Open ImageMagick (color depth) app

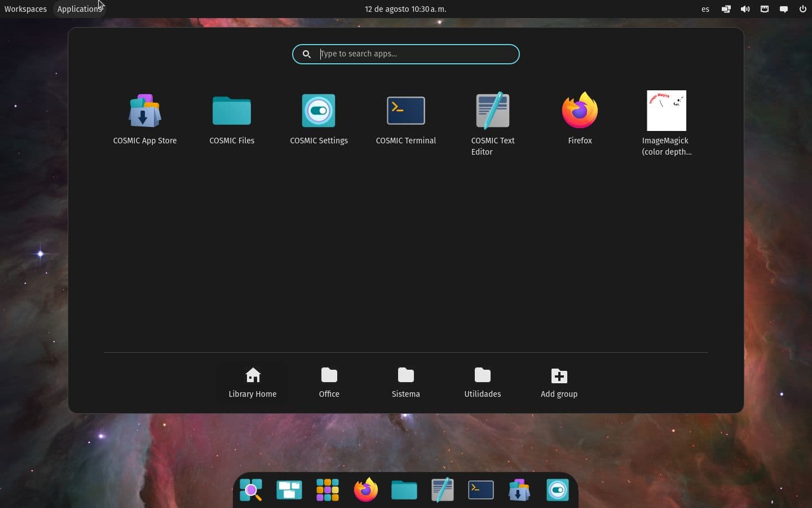click(667, 124)
